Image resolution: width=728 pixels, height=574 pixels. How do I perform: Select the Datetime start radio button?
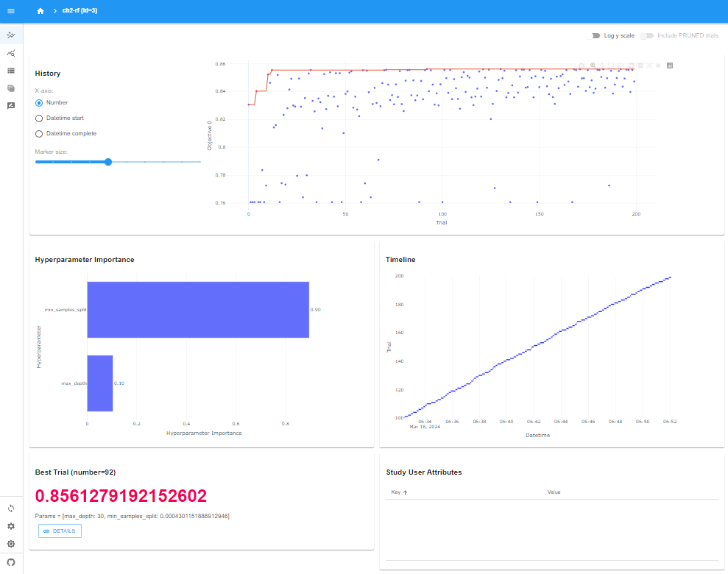click(38, 118)
